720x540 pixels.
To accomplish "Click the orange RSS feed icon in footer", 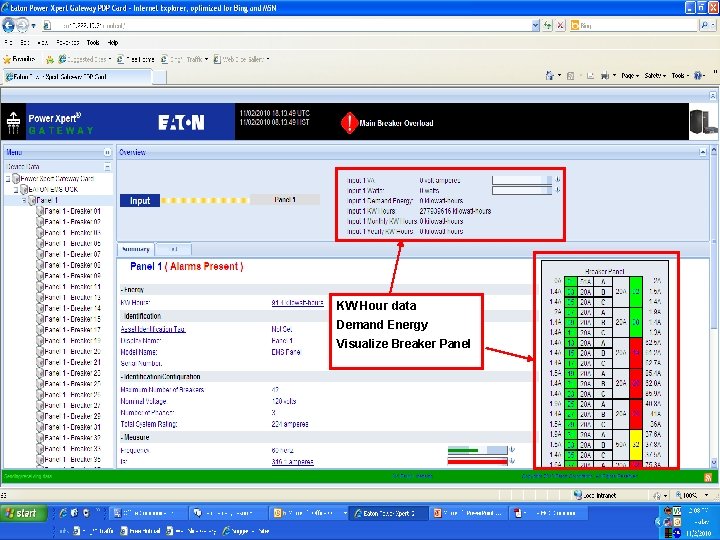I will click(x=708, y=477).
